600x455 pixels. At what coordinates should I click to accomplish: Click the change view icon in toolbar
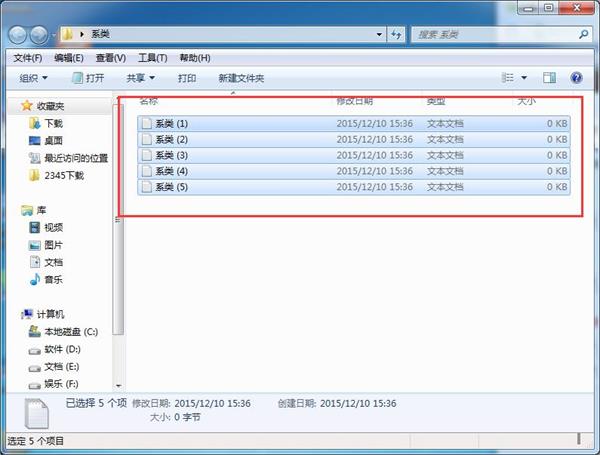[x=506, y=77]
